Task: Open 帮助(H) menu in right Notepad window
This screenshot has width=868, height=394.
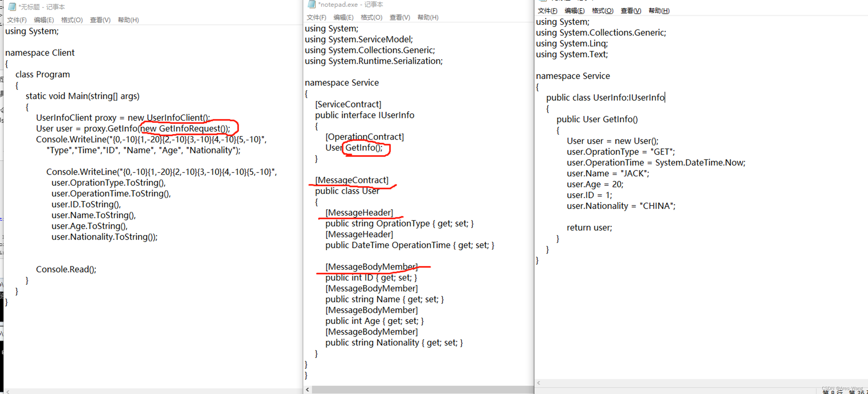Action: (659, 11)
